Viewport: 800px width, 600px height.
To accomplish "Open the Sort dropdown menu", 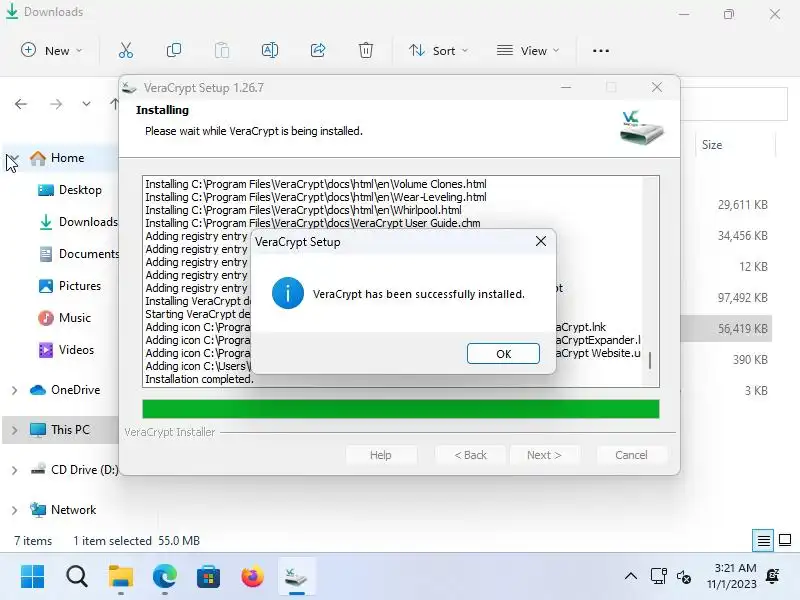I will coord(438,51).
